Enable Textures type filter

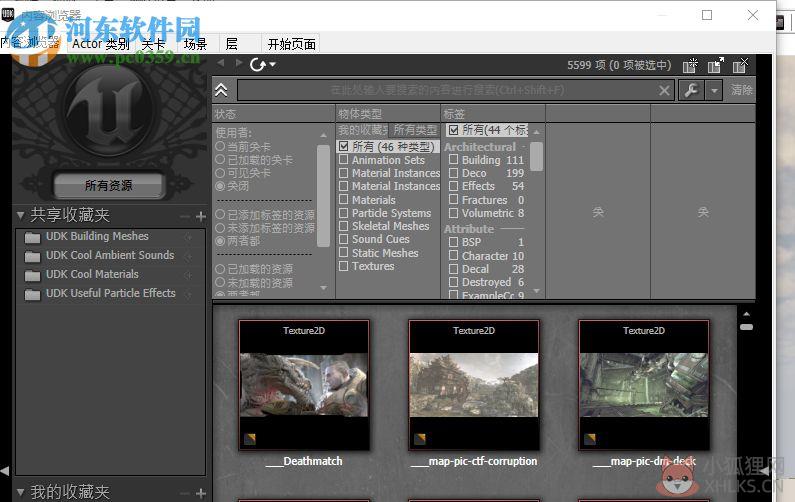point(344,266)
